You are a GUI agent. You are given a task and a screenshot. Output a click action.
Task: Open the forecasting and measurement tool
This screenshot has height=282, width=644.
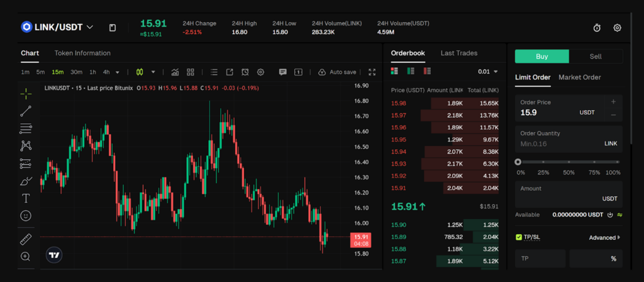[x=26, y=163]
